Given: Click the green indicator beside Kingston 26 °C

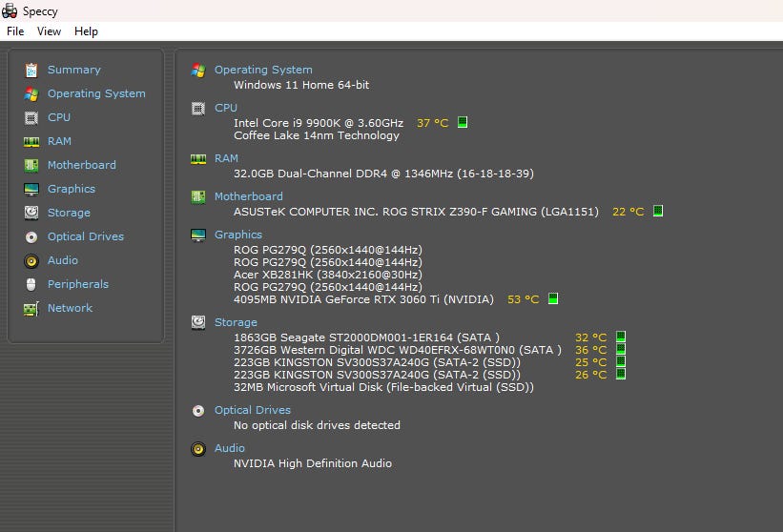Looking at the screenshot, I should 621,374.
